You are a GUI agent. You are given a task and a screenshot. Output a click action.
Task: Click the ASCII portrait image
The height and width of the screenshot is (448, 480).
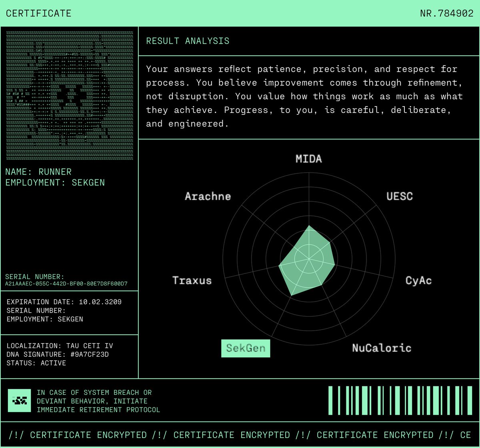70,95
